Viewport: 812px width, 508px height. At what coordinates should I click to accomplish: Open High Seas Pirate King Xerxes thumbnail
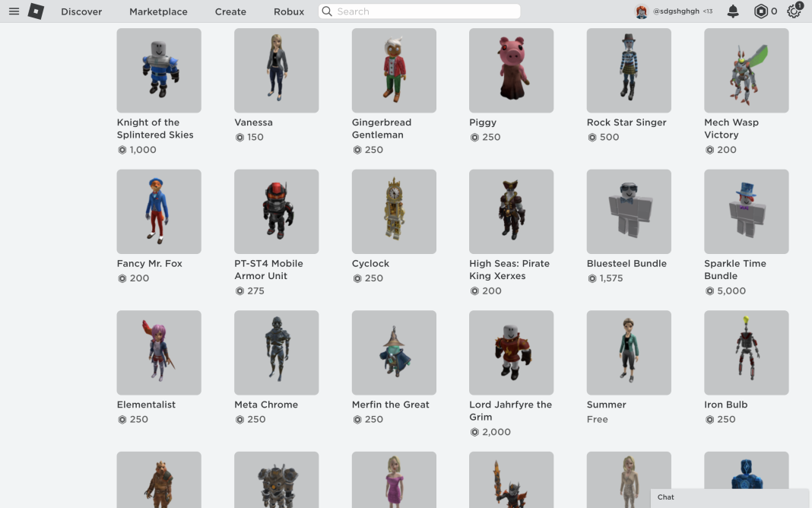pyautogui.click(x=512, y=211)
